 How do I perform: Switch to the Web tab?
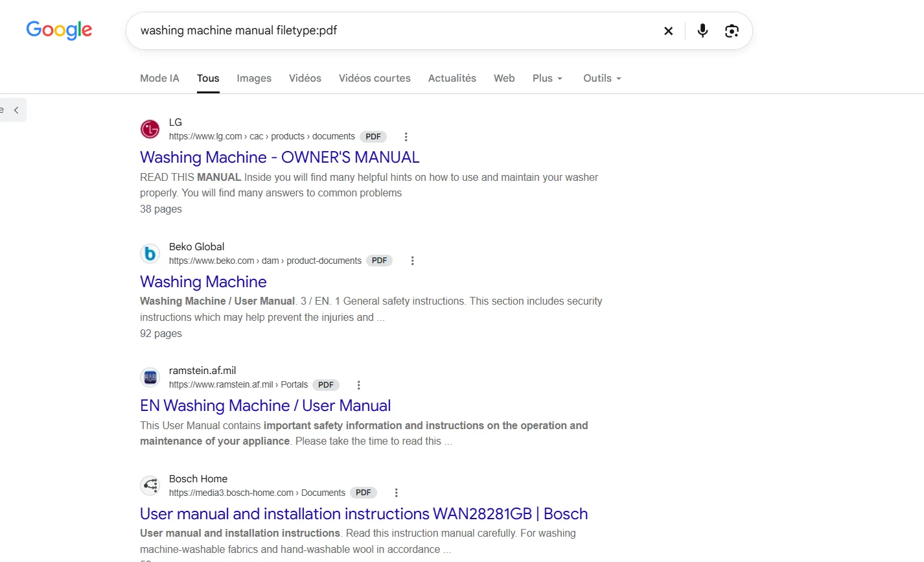point(504,78)
